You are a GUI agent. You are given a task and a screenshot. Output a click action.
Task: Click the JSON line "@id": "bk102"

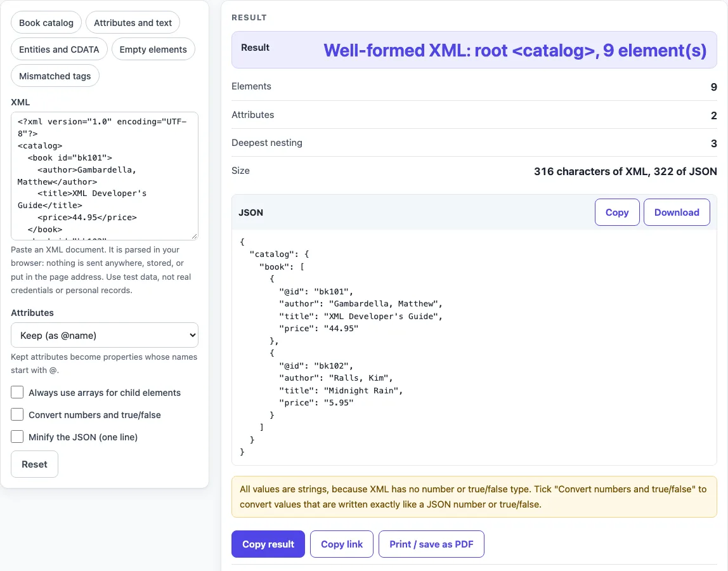[x=316, y=365]
